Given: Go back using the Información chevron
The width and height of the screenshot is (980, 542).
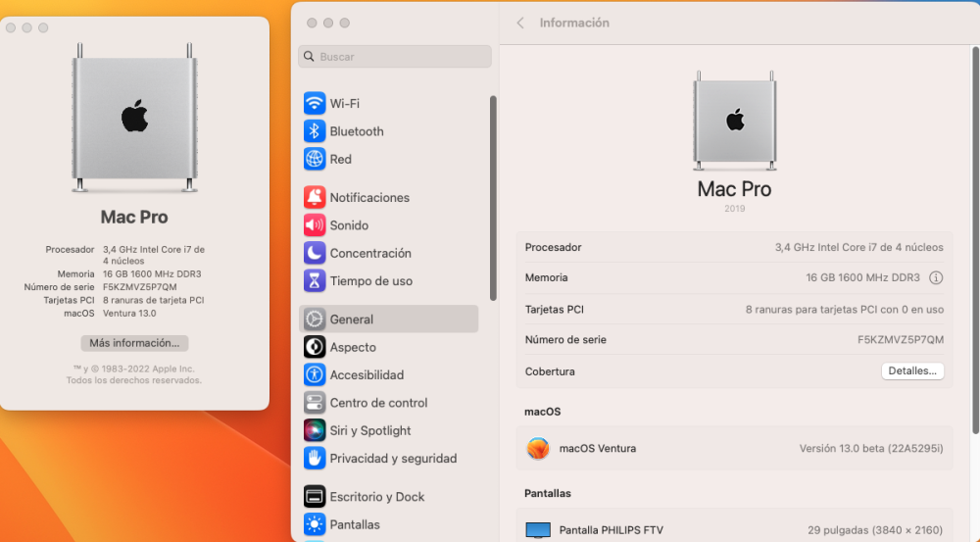Looking at the screenshot, I should tap(520, 24).
